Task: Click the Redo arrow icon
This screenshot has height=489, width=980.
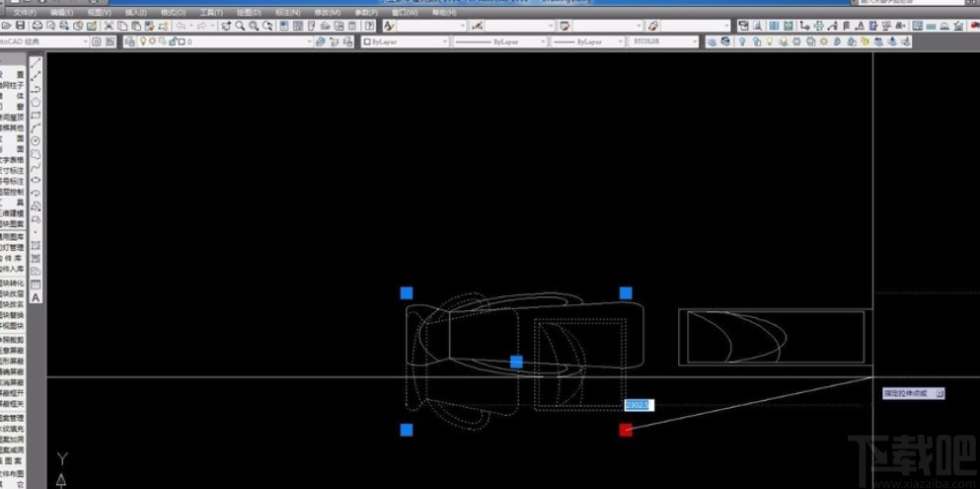Action: click(x=203, y=26)
